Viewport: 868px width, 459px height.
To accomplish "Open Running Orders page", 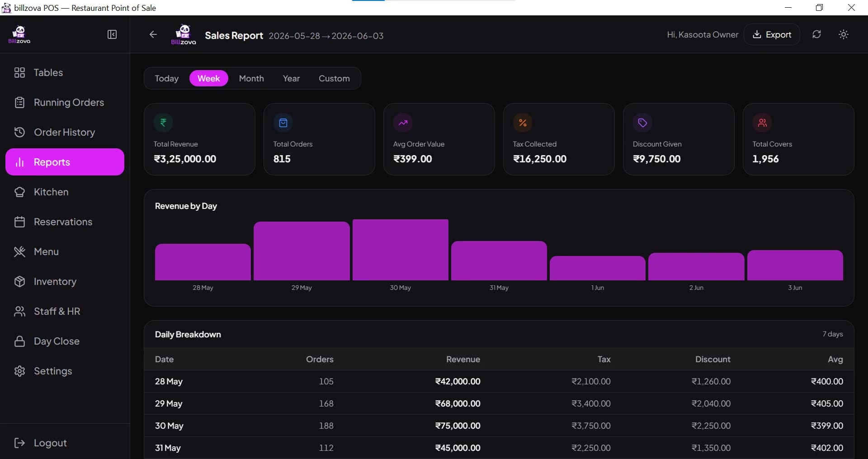I will pos(65,102).
